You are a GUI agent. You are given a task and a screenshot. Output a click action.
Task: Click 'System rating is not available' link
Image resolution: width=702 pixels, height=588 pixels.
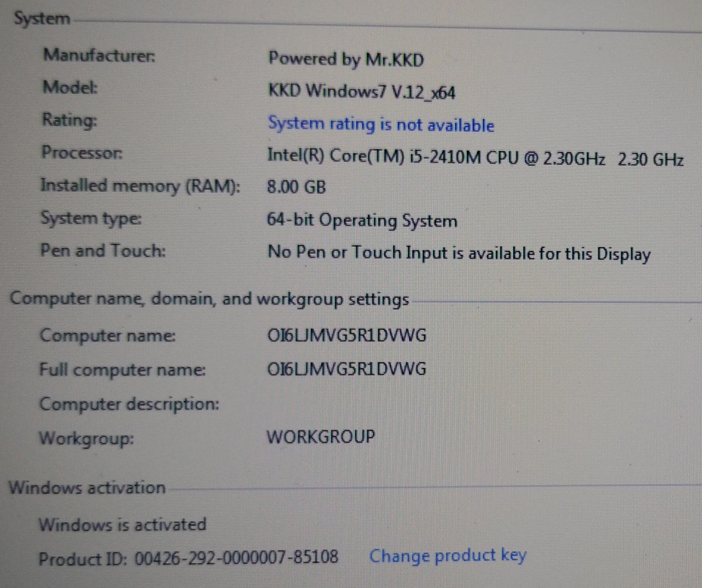point(381,125)
